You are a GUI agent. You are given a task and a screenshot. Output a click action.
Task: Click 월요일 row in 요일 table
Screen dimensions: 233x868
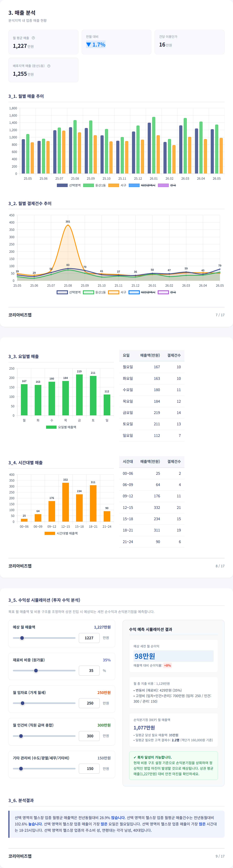click(152, 367)
